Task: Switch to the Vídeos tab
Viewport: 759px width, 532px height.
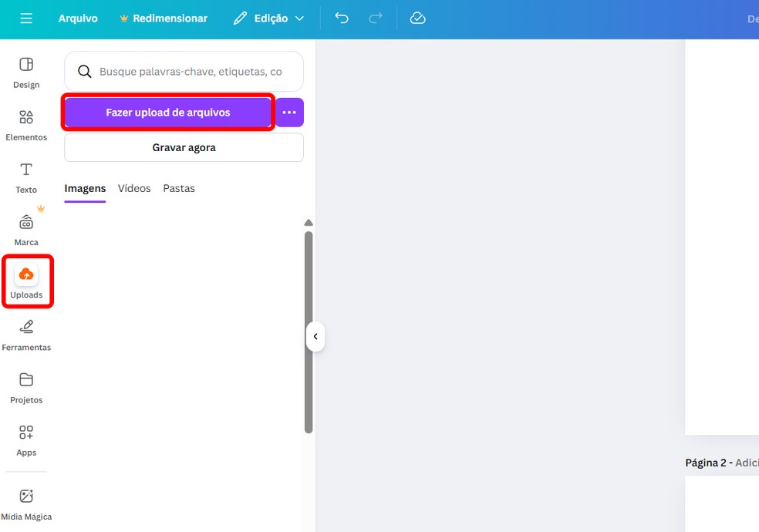Action: click(x=134, y=189)
